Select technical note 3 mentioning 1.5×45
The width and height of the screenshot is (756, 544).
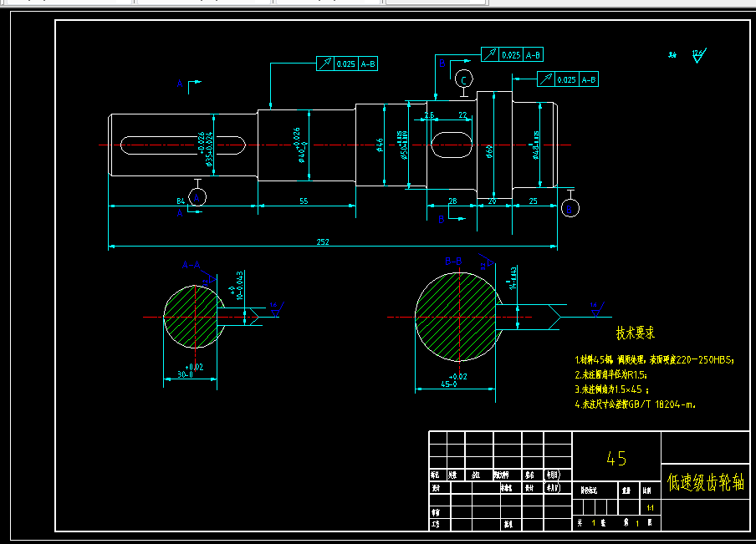[x=612, y=389]
